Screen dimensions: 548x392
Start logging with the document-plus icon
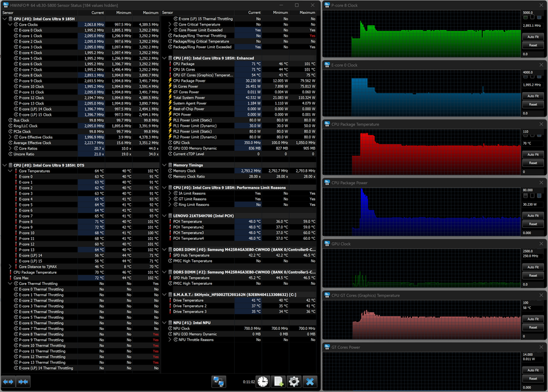tap(279, 382)
